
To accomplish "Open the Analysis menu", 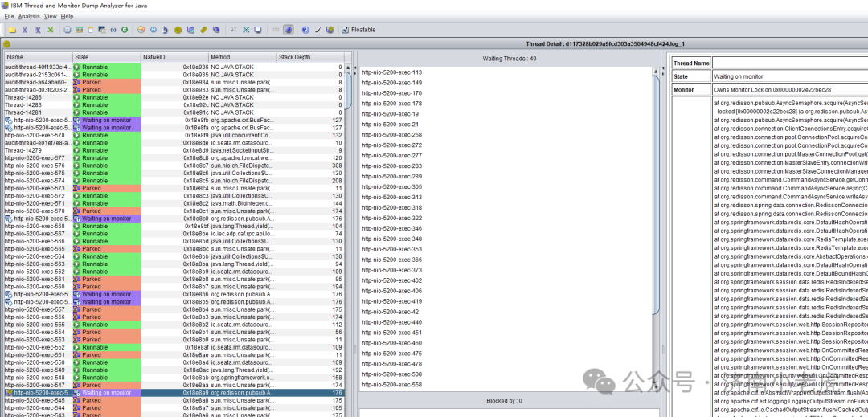I will point(30,17).
